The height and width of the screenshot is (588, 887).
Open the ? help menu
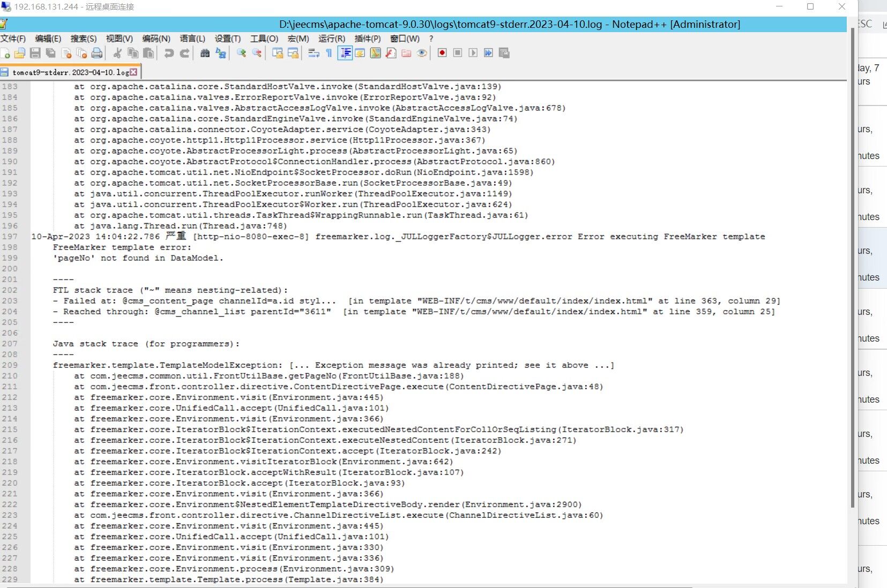(431, 39)
